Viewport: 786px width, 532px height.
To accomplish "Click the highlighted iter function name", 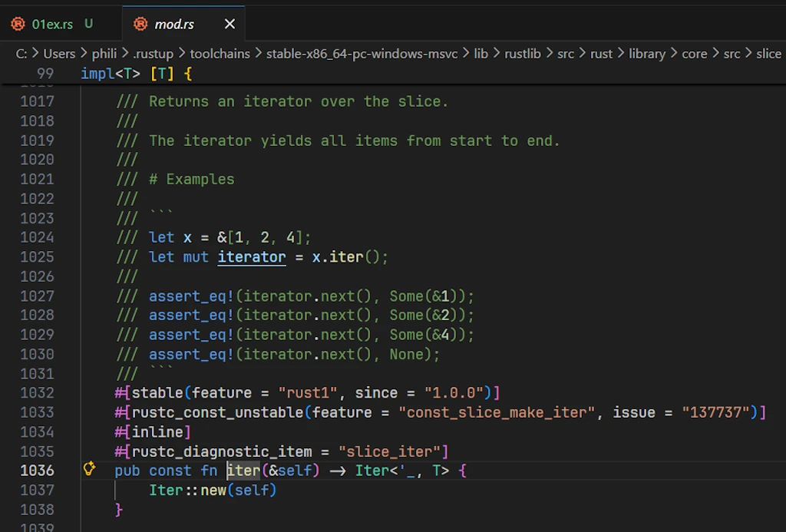I will (243, 470).
